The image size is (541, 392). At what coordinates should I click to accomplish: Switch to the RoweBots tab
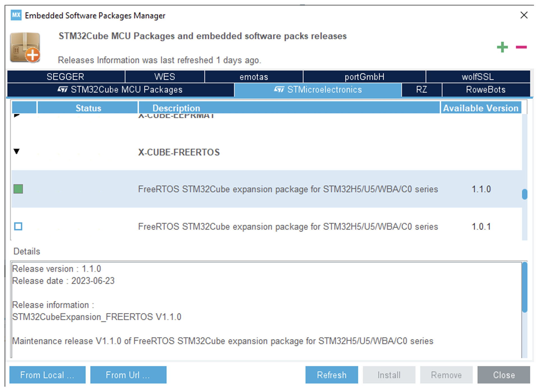click(485, 90)
